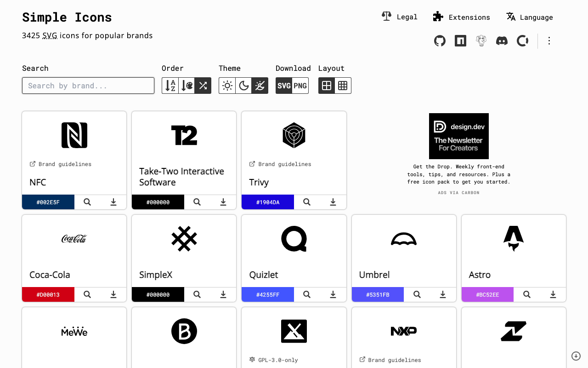Viewport: 588px width, 368px height.
Task: Download the NFC icon
Action: 113,202
